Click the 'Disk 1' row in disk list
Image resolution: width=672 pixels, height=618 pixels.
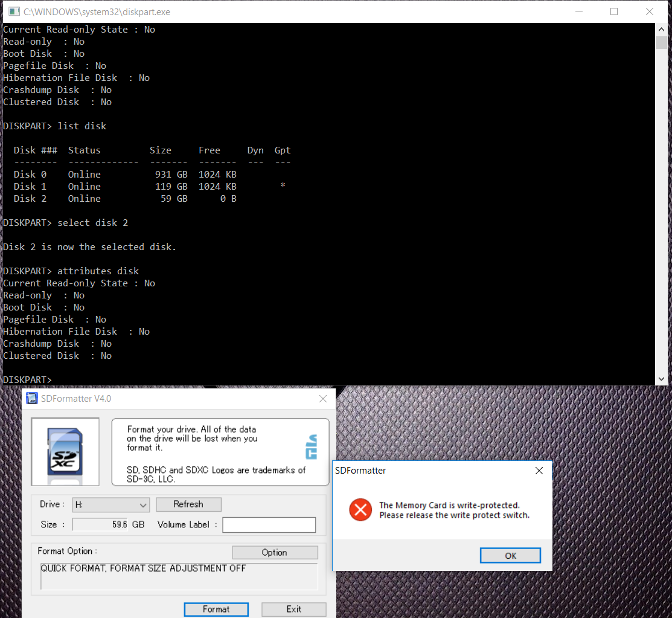click(149, 187)
